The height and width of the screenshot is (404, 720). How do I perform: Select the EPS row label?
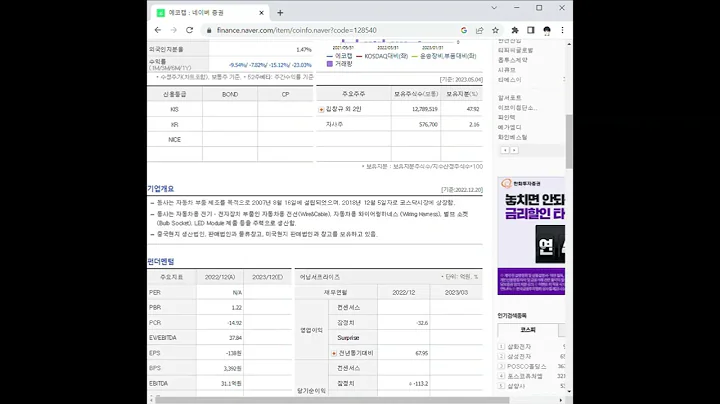[x=155, y=353]
